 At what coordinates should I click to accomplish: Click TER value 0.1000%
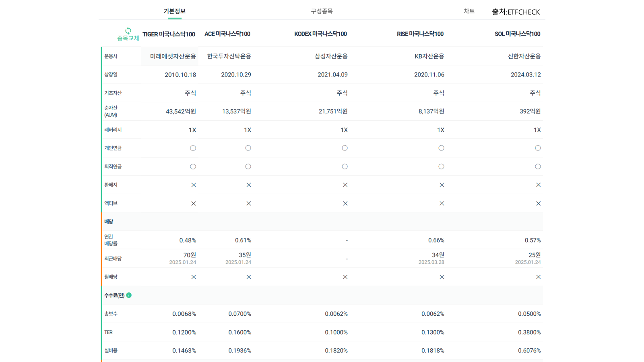click(336, 333)
